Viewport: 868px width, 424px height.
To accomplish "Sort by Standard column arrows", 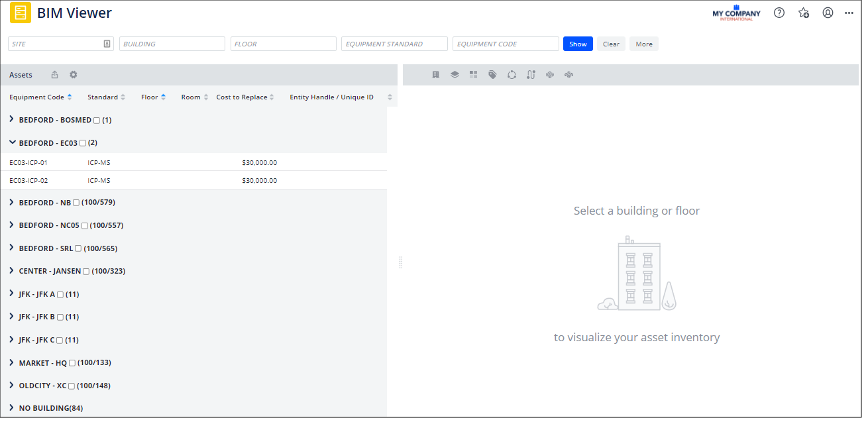I will 123,97.
